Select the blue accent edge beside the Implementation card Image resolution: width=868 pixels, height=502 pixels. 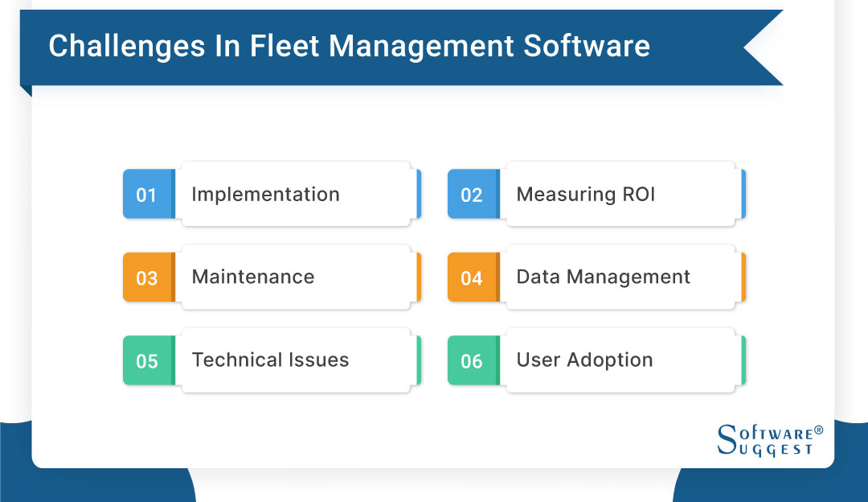(x=419, y=194)
